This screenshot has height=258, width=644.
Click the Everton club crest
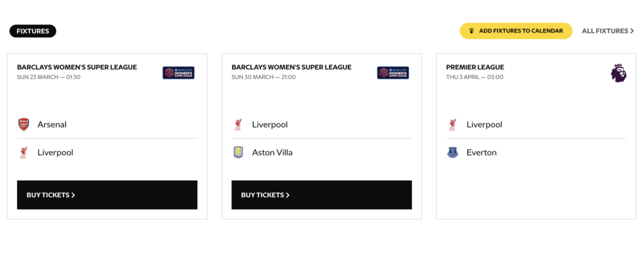[x=452, y=153]
